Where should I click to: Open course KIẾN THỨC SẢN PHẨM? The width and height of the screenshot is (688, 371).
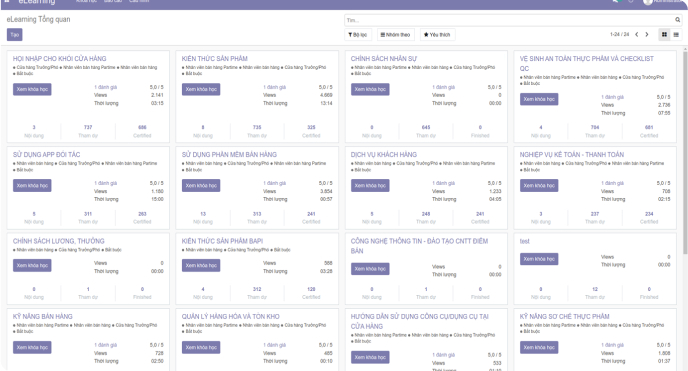215,59
